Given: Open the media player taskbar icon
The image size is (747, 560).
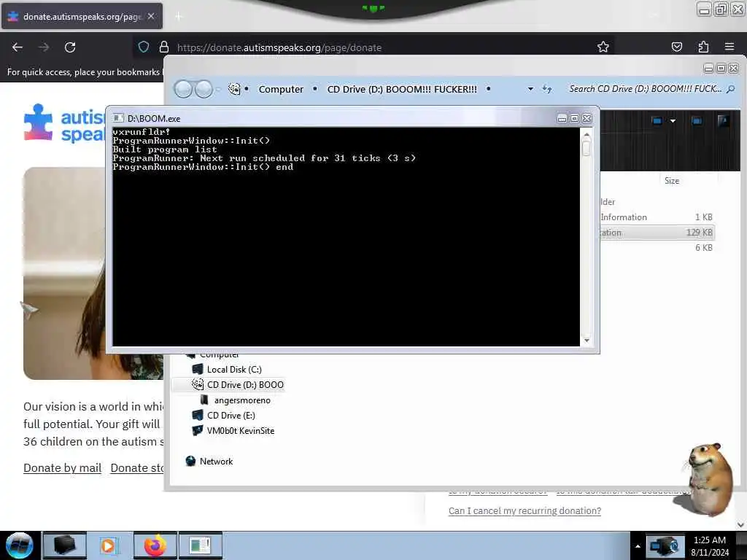Looking at the screenshot, I should click(109, 545).
